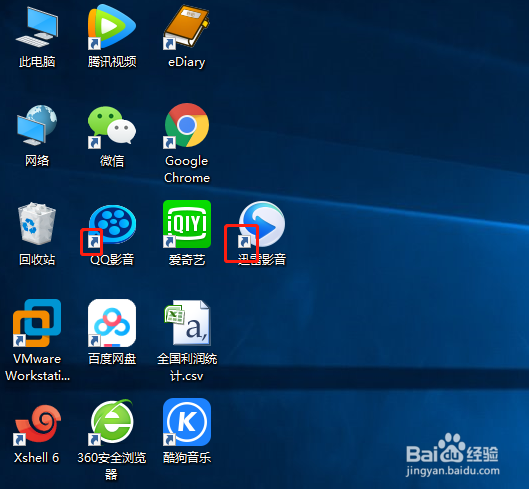
Task: Select the 全国利润统计.csv file icon
Action: (x=187, y=323)
